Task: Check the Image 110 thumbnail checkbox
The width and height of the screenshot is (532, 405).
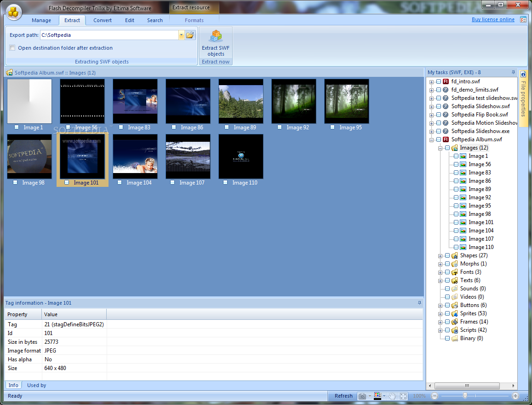Action: click(x=225, y=183)
